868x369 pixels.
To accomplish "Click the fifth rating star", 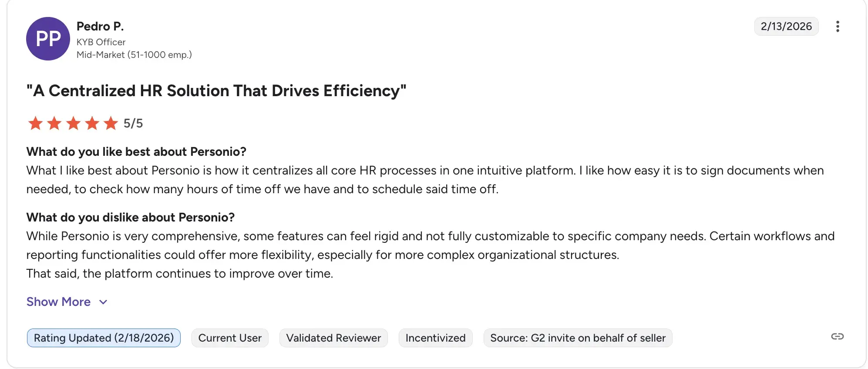I will tap(111, 123).
